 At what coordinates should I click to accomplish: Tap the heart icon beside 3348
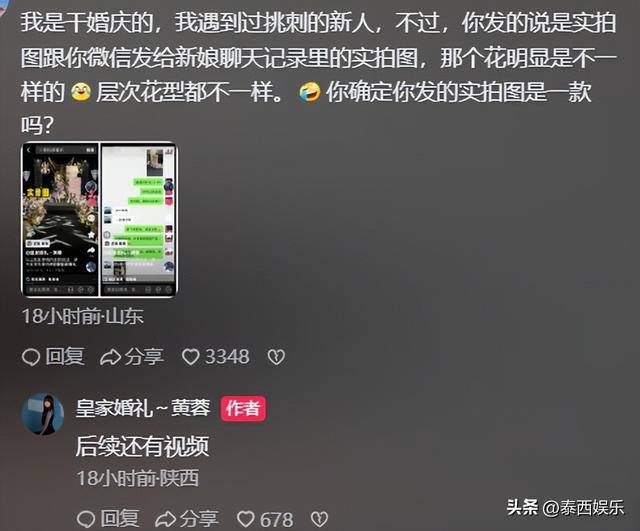coord(190,357)
